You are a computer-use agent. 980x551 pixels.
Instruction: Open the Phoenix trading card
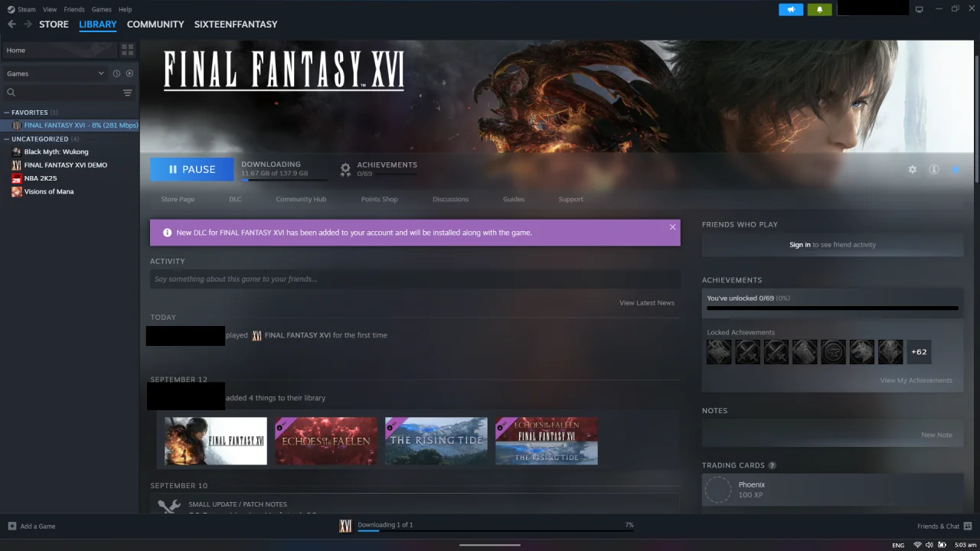coord(832,490)
